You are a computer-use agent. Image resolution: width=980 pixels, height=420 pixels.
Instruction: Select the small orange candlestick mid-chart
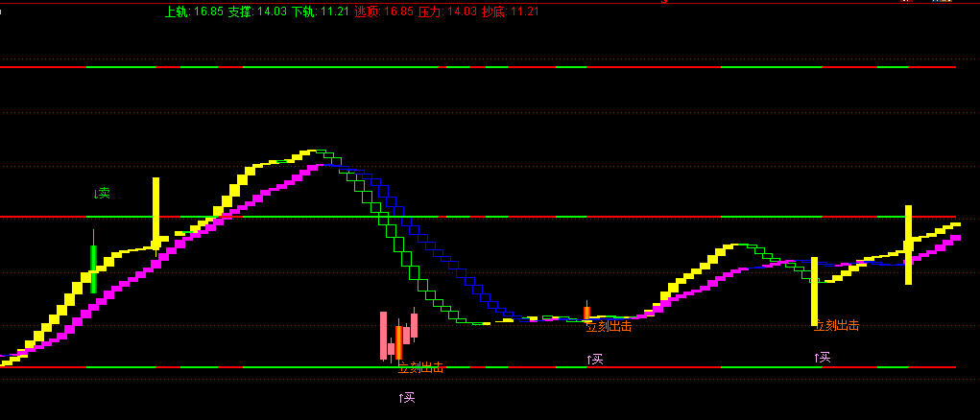(x=586, y=313)
